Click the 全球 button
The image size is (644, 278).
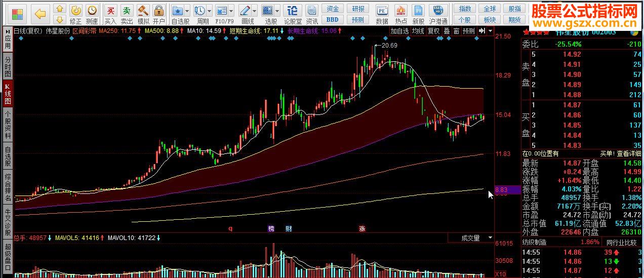490,9
